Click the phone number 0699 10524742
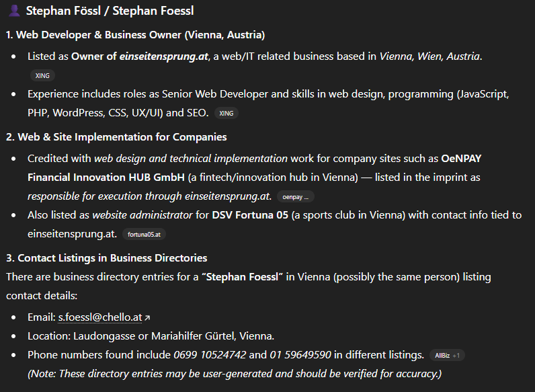 (210, 354)
